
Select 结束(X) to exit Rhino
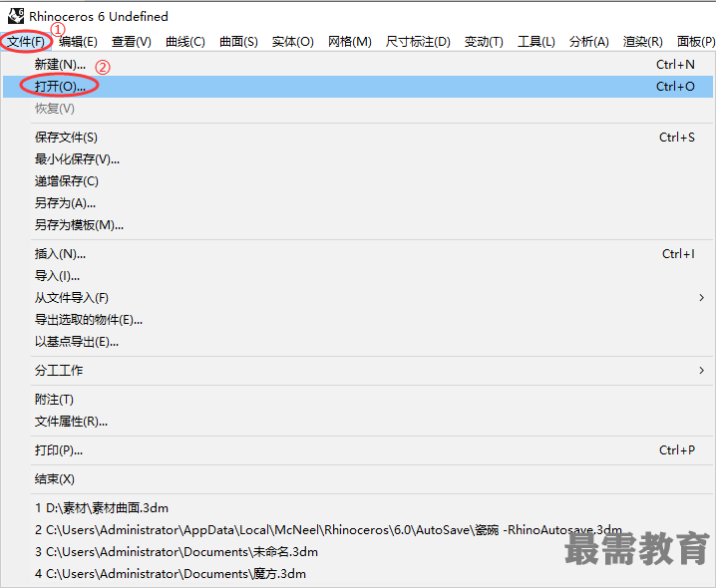[358, 479]
